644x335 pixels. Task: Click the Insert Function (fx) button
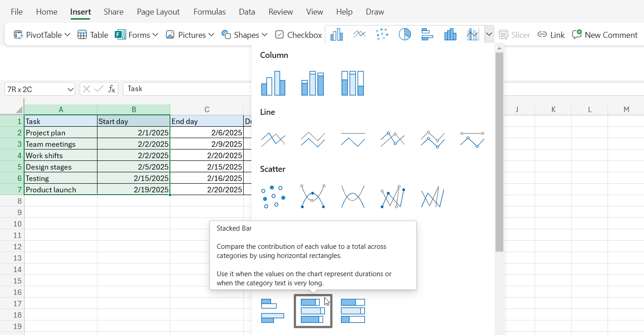[x=112, y=89]
